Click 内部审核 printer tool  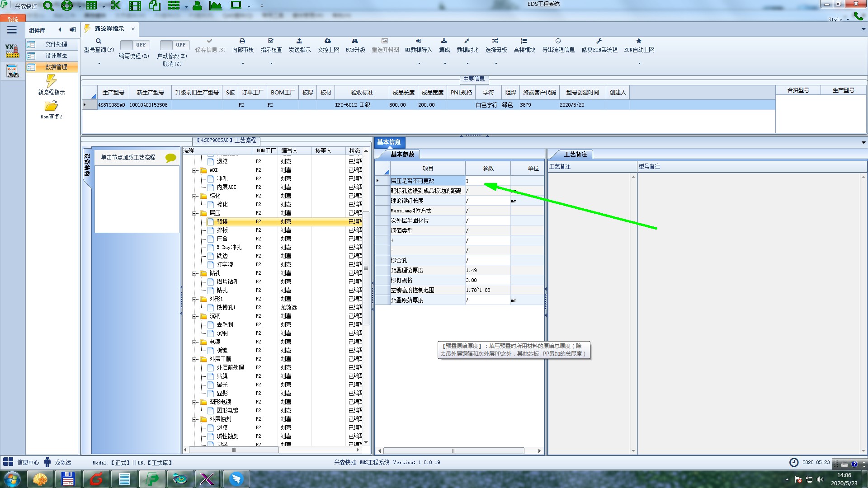tap(243, 46)
